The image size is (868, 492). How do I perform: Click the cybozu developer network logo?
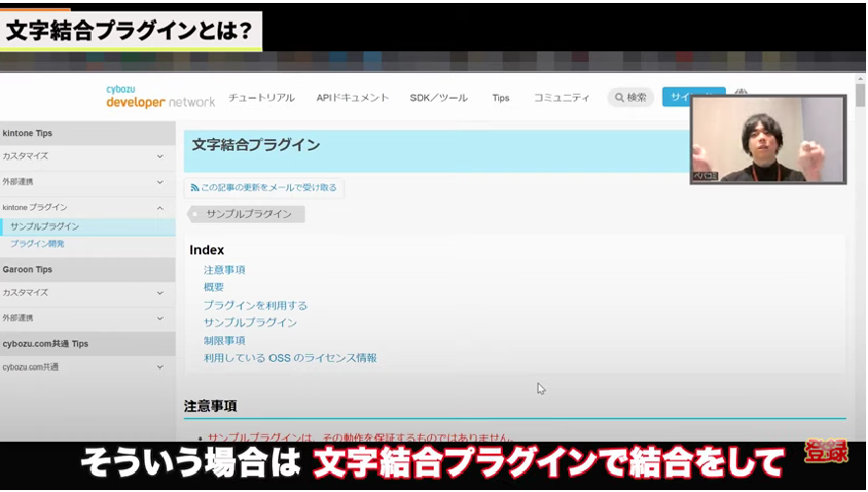(161, 97)
